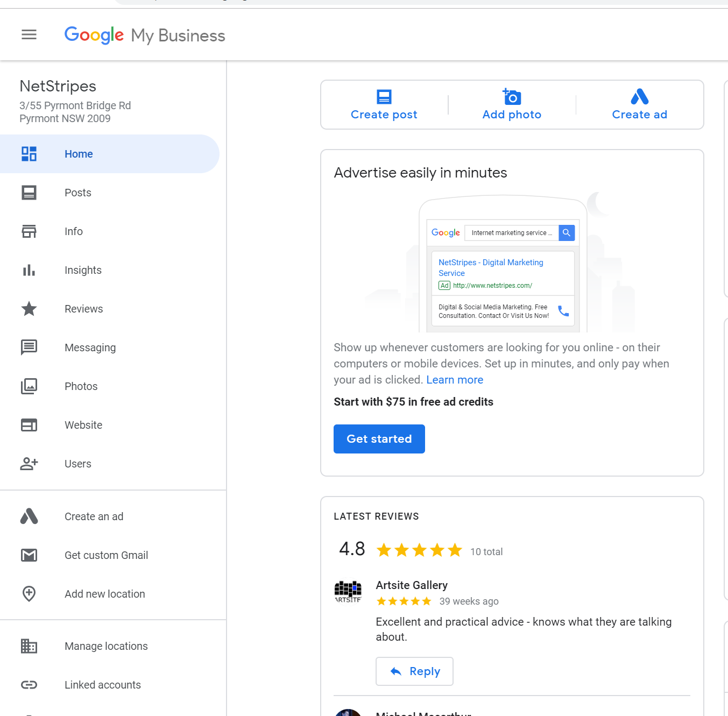Click the 10 total reviews count

point(486,552)
